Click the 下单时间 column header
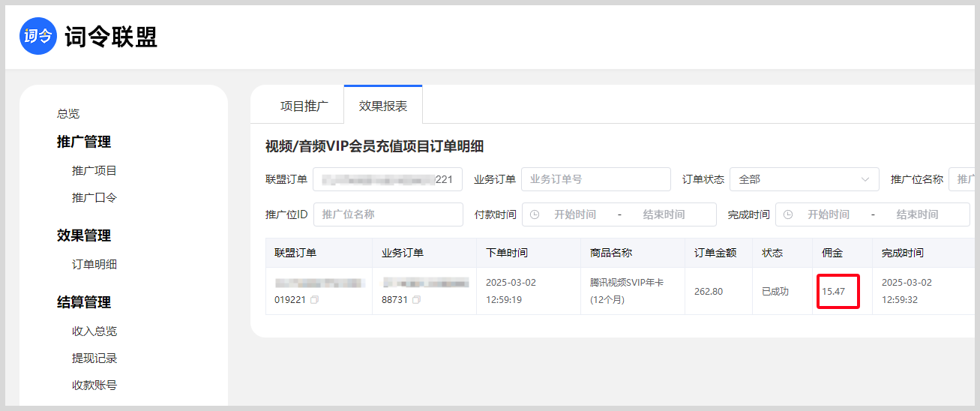Screen dimensions: 980x411 pos(507,253)
